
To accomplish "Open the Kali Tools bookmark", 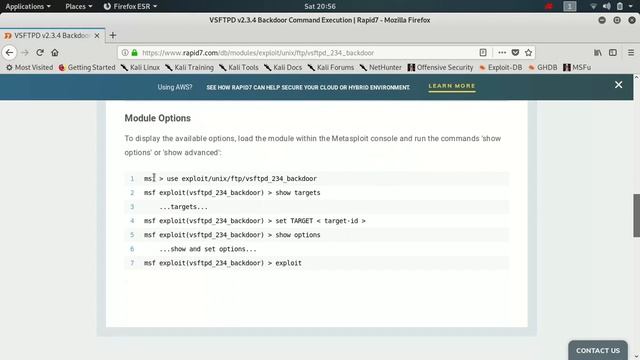I will point(239,67).
